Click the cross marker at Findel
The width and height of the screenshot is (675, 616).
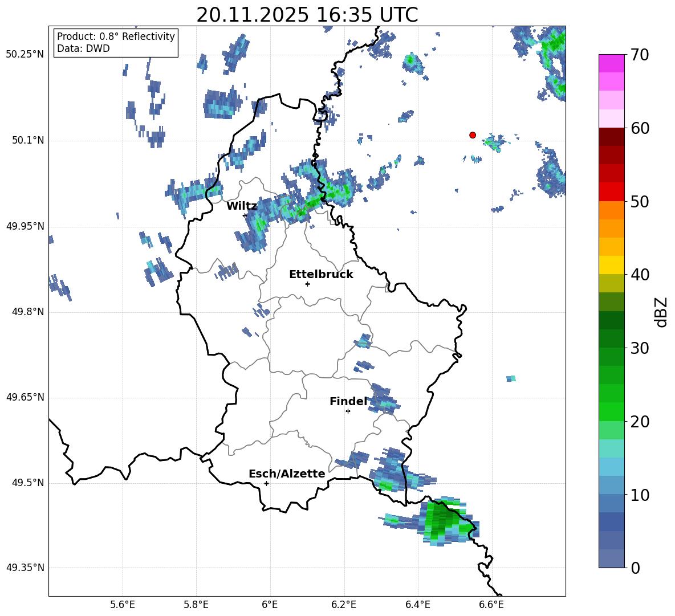click(348, 411)
